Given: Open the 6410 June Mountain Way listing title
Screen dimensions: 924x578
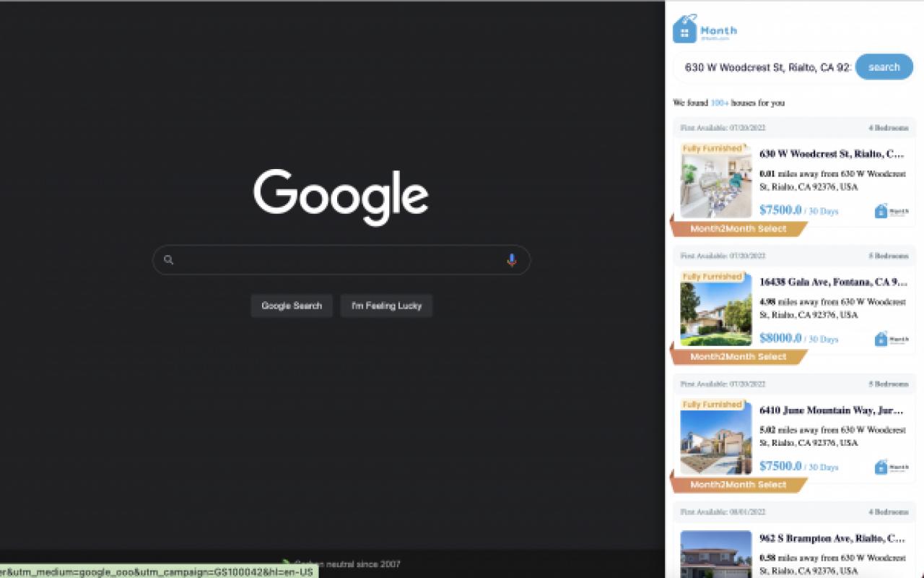Looking at the screenshot, I should click(832, 410).
